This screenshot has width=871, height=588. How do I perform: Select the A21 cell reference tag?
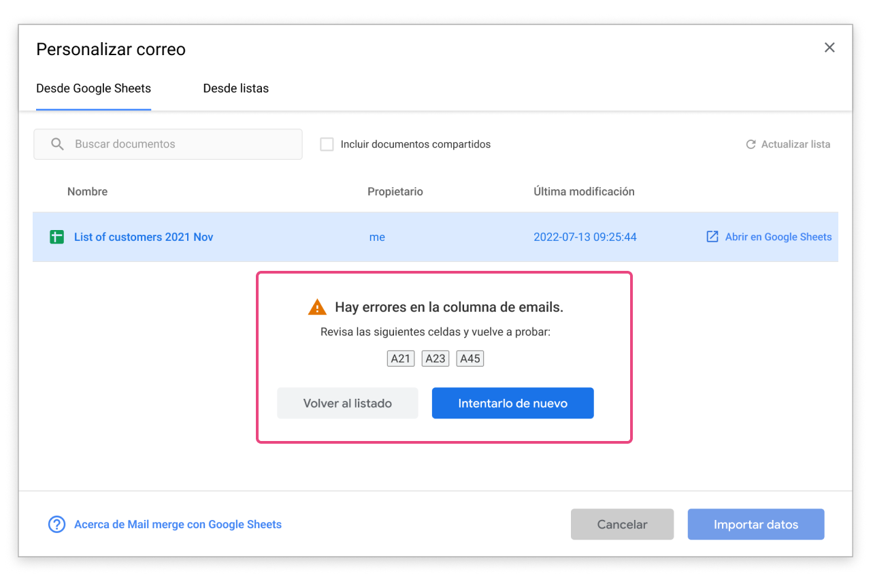pyautogui.click(x=401, y=359)
